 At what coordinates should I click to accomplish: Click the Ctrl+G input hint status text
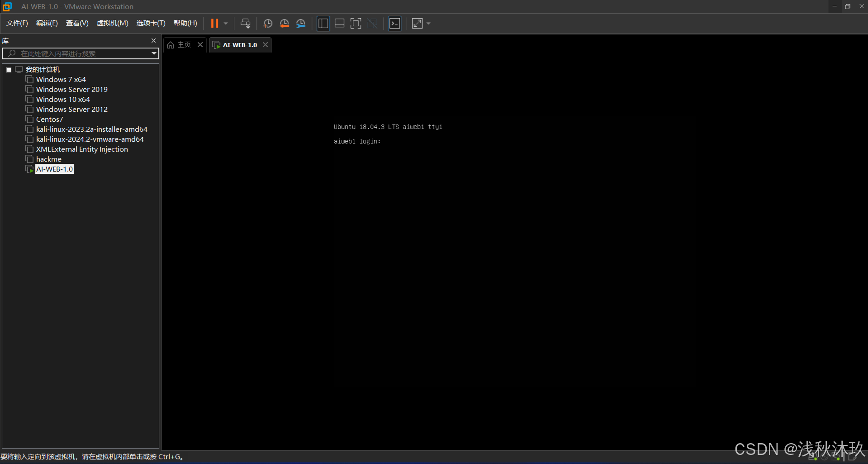pyautogui.click(x=92, y=457)
